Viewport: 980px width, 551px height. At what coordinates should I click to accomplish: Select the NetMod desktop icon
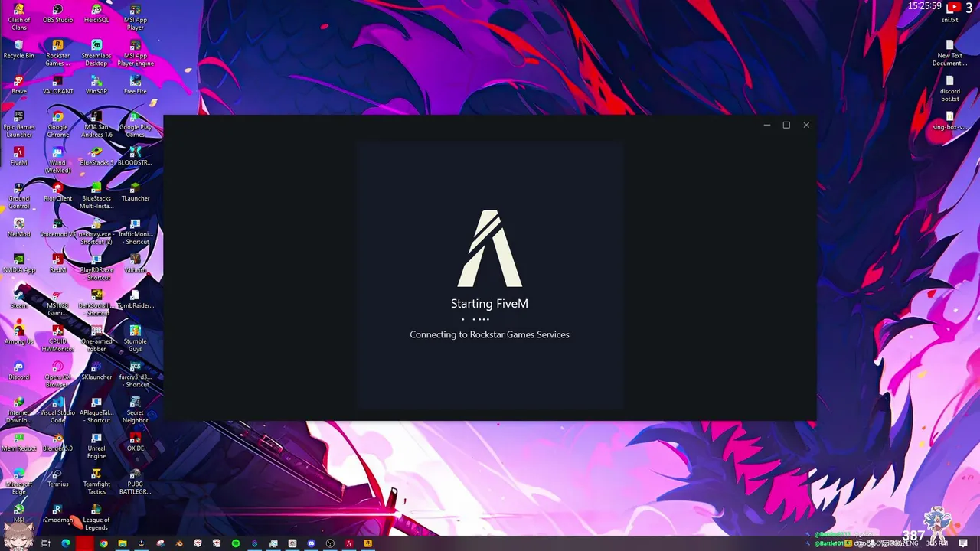pos(19,227)
